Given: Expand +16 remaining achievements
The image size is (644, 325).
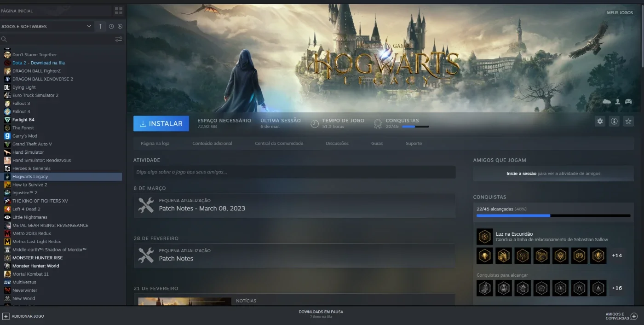Looking at the screenshot, I should [x=617, y=288].
